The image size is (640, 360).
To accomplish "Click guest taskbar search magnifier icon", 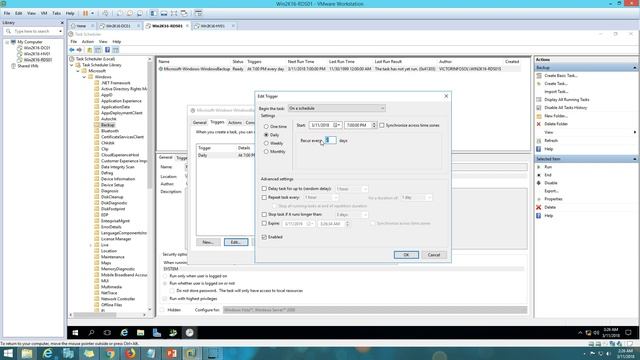I will pos(91,333).
